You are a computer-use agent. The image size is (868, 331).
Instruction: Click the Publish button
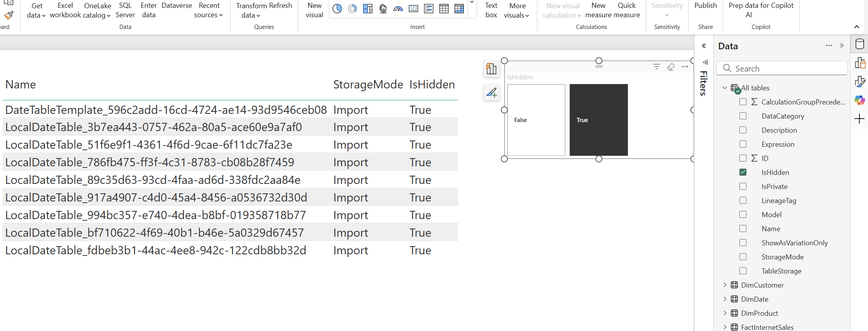coord(705,6)
